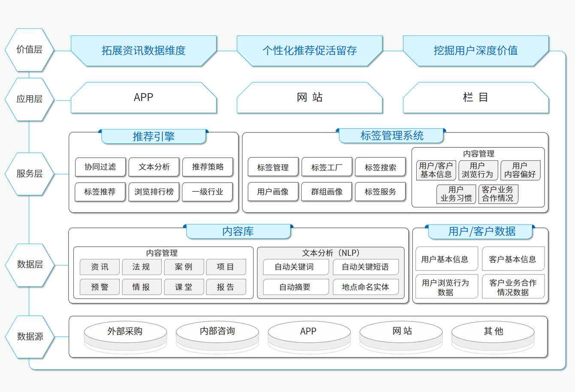Click the 报告 box
The height and width of the screenshot is (392, 575).
coord(226,287)
